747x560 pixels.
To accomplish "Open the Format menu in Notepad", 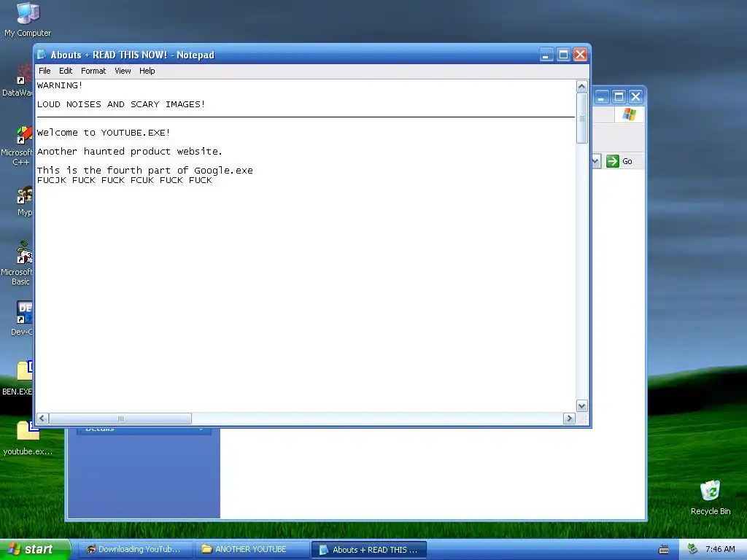I will [93, 71].
